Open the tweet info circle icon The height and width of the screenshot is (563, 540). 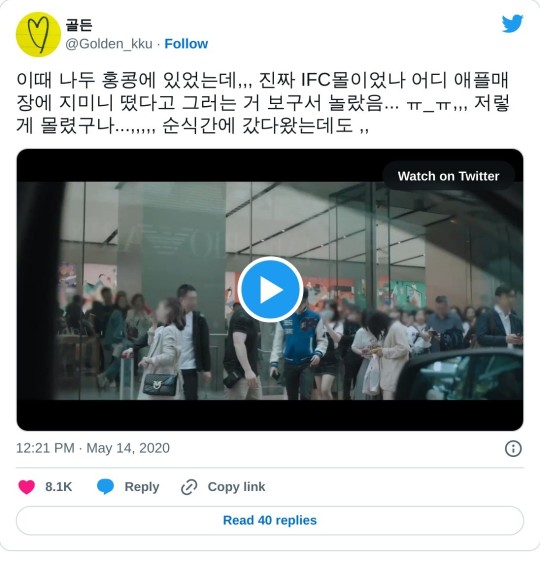point(513,448)
